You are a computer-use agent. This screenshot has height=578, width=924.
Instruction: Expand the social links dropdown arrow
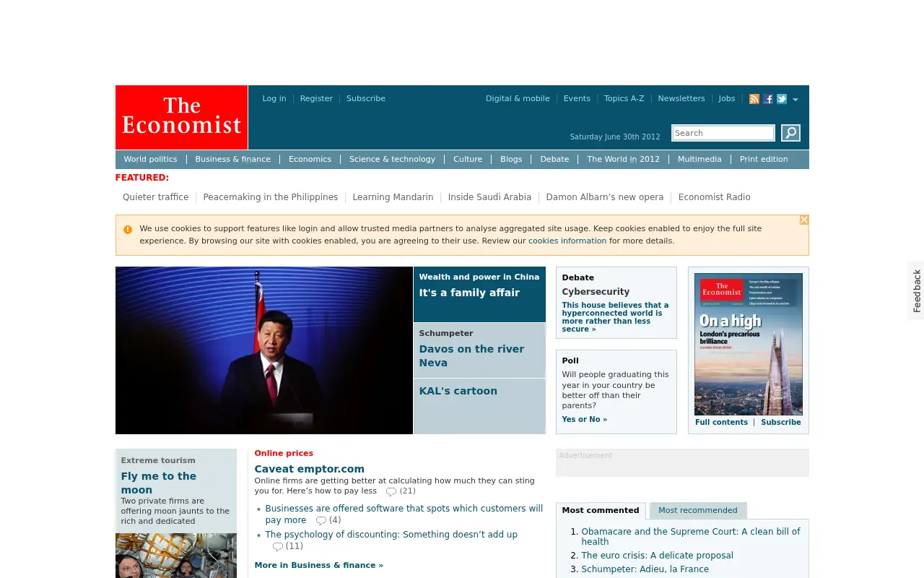pos(796,100)
